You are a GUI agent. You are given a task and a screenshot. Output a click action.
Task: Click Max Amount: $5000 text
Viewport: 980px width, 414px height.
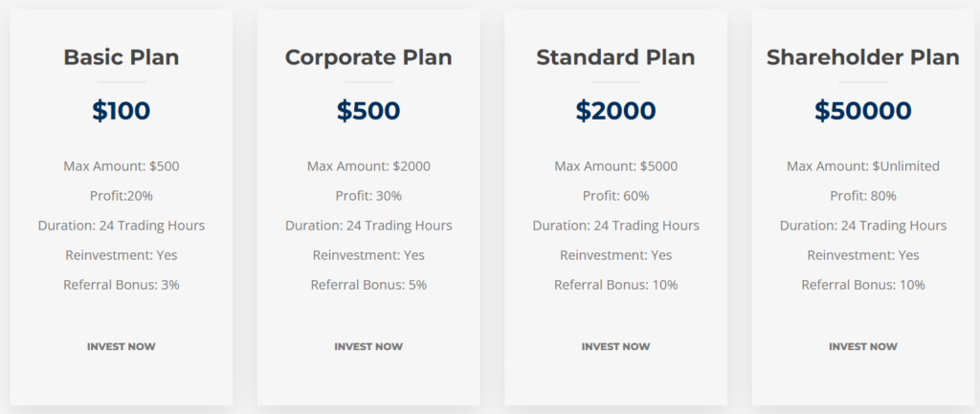[x=615, y=166]
